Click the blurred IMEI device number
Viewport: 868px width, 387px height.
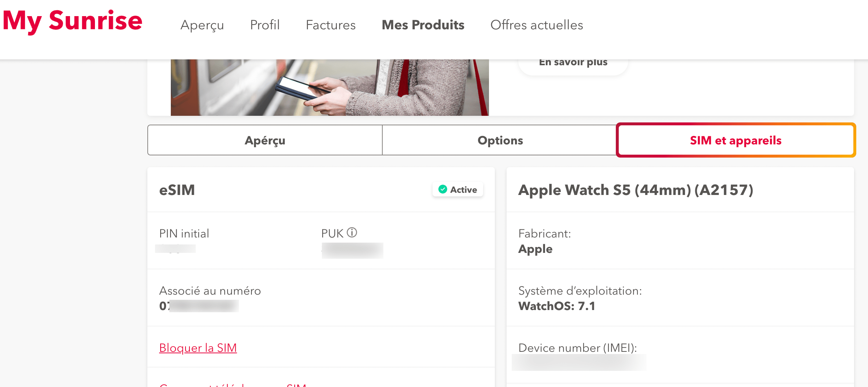[x=579, y=362]
